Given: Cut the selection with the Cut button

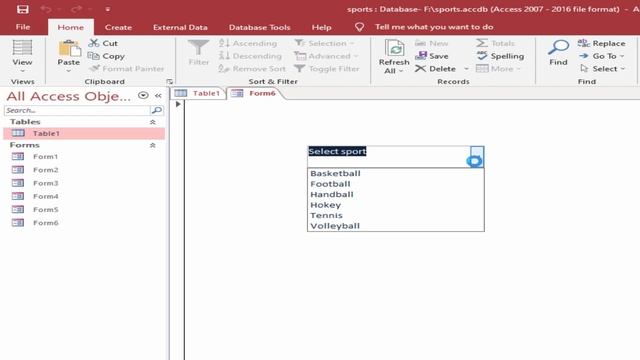Looking at the screenshot, I should pyautogui.click(x=103, y=43).
